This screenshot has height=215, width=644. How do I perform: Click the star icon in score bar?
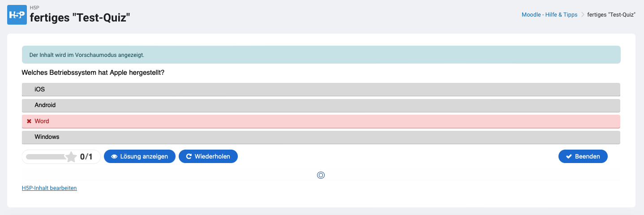point(71,157)
